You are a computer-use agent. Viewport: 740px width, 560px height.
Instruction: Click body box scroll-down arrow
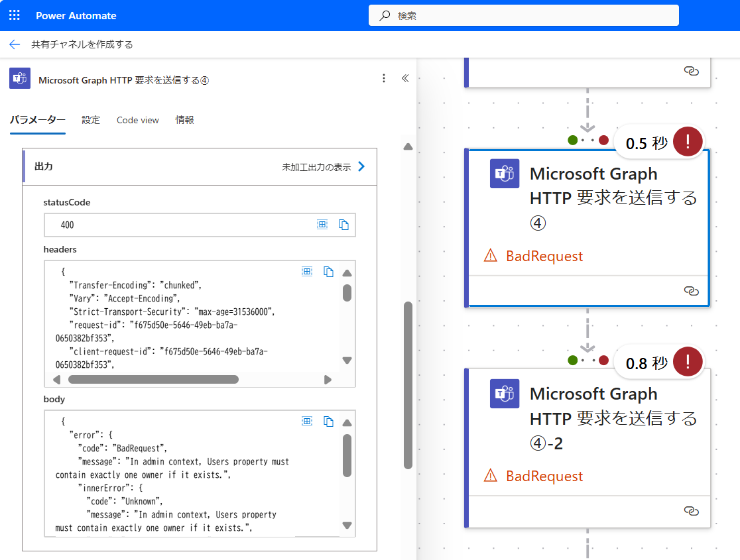pos(347,526)
